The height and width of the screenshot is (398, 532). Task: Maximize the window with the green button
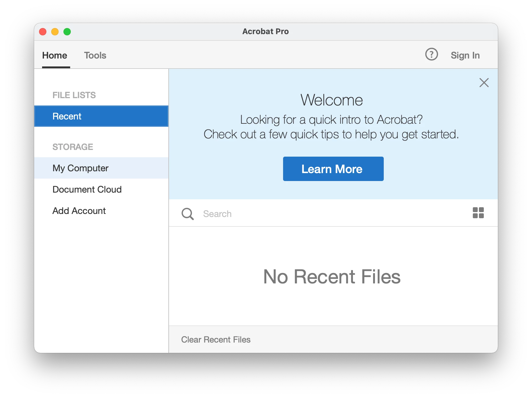click(x=67, y=32)
